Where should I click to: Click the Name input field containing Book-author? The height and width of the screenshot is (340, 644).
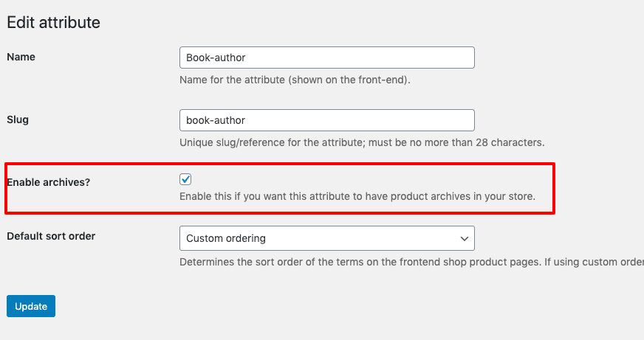tap(327, 58)
